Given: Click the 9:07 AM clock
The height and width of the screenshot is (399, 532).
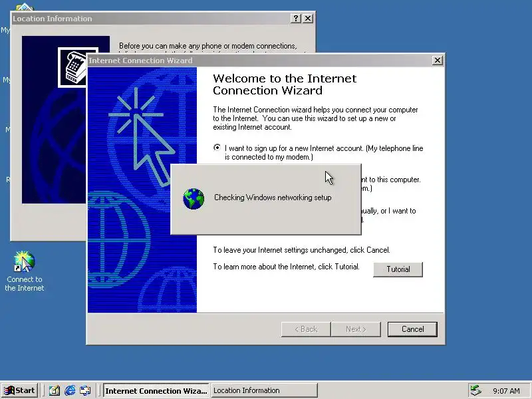Looking at the screenshot, I should [x=506, y=391].
